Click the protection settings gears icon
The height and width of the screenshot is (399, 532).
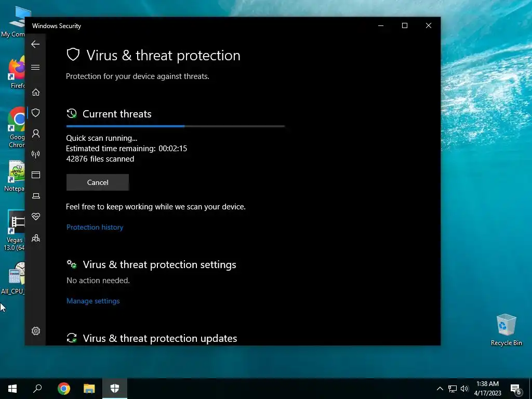pos(72,264)
